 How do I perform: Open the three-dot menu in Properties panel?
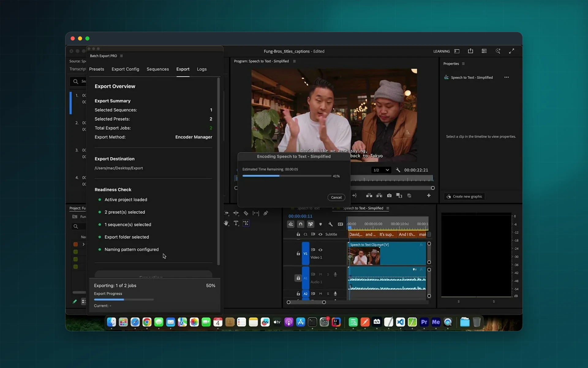coord(507,77)
